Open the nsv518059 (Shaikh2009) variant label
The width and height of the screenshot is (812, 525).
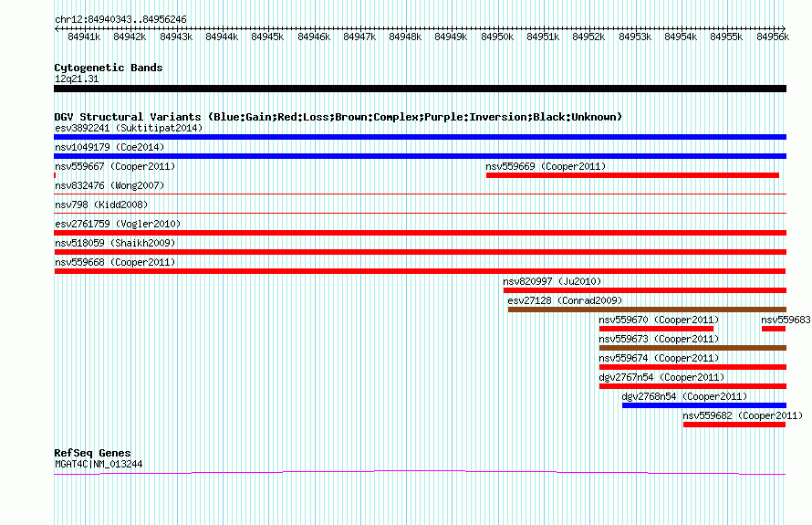pos(115,243)
